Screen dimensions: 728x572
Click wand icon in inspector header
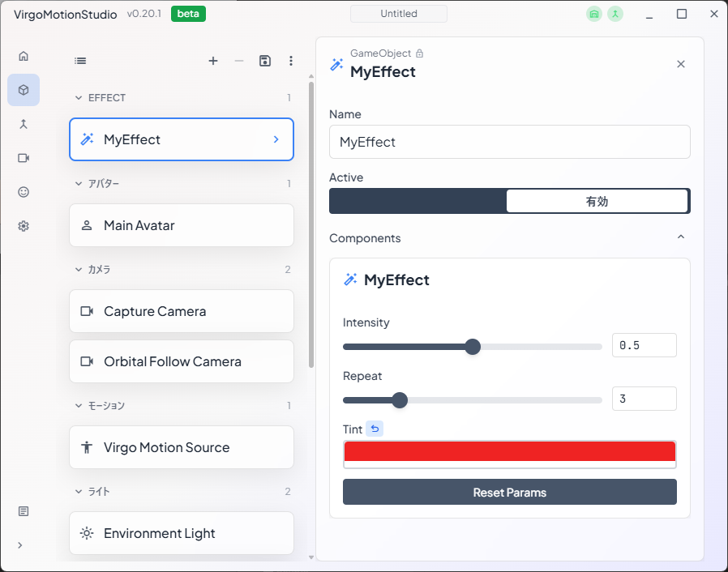[x=336, y=65]
